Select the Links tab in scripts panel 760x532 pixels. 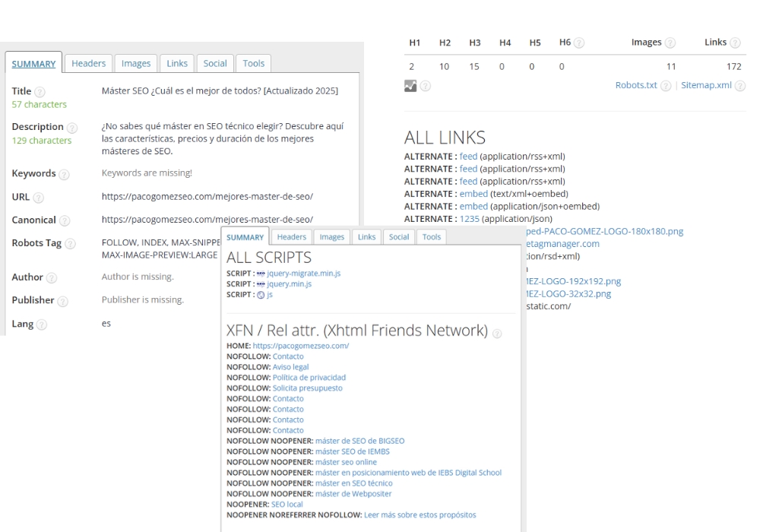pos(366,237)
